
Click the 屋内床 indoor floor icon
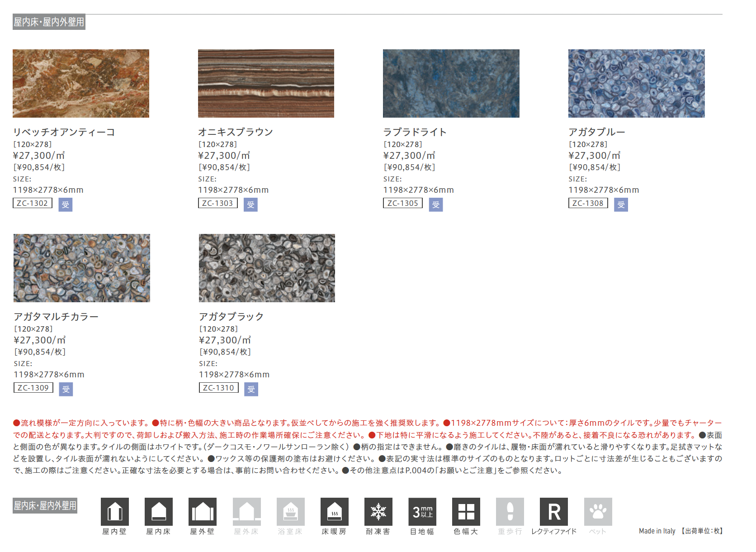158,512
